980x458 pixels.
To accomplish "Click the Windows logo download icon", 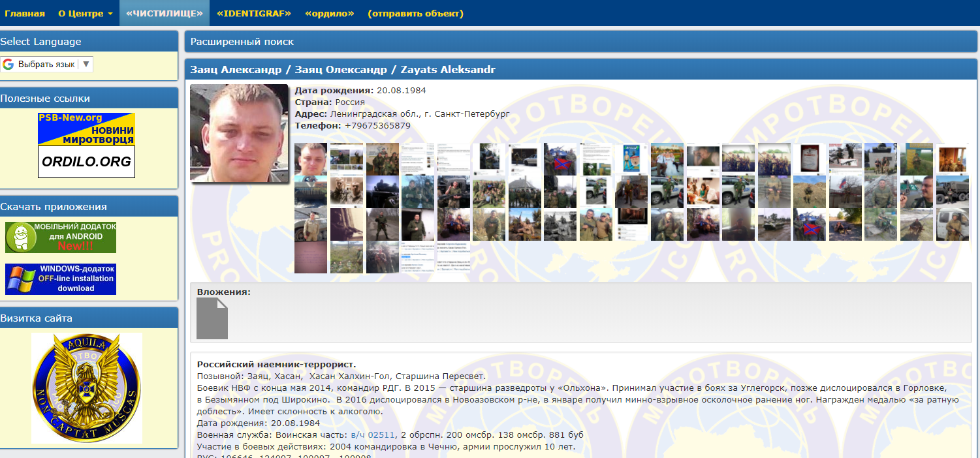I will (x=20, y=279).
